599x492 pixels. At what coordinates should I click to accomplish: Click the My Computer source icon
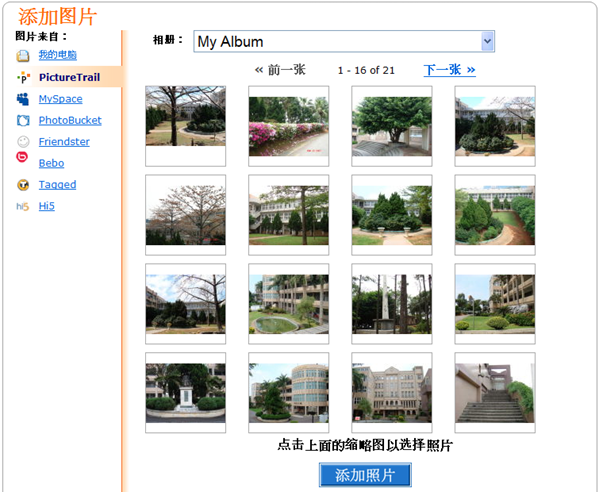coord(23,56)
